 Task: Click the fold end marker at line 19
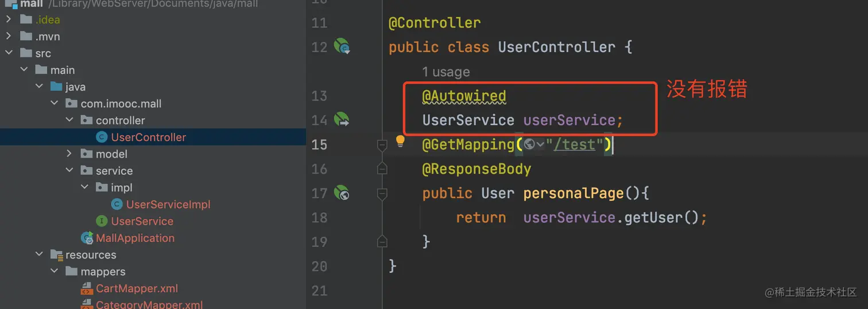382,242
